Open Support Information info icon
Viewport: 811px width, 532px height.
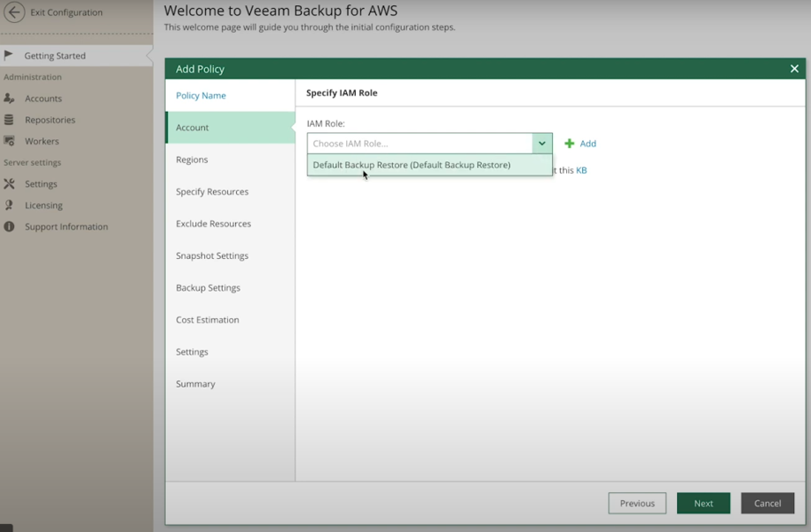pos(11,226)
